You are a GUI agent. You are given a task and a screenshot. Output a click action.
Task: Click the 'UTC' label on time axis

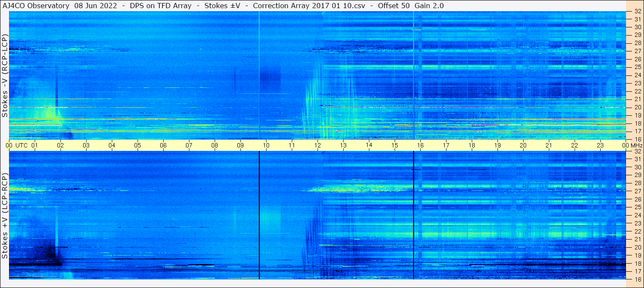click(21, 145)
